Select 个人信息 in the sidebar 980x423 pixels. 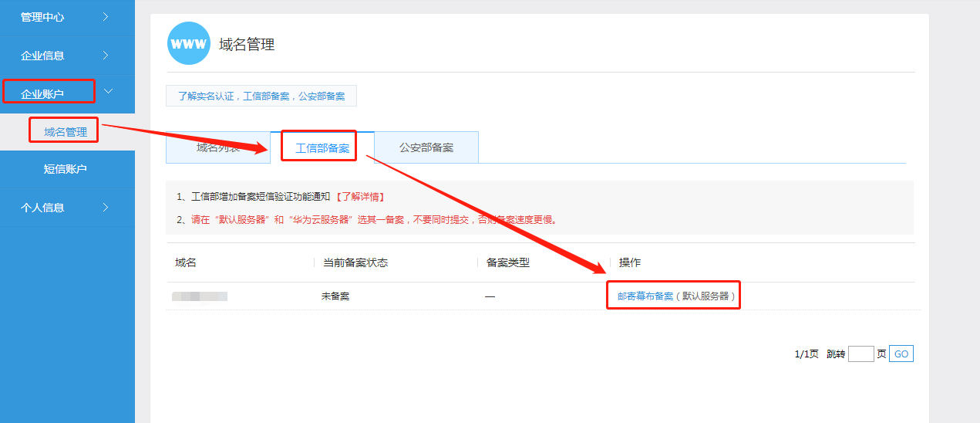pos(42,208)
